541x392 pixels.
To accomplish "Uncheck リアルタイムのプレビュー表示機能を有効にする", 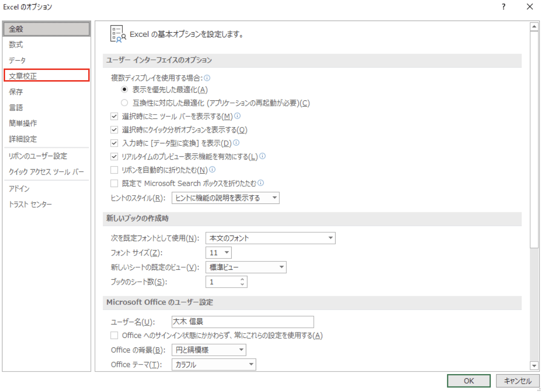I will [x=114, y=156].
